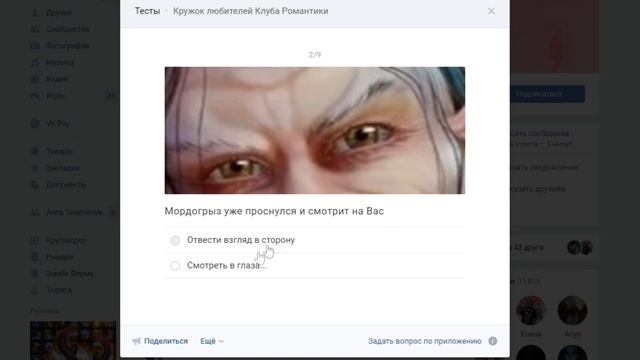Screen dimensions: 640x360
Task: Click the 'Поделиться' share text
Action: 166,341
